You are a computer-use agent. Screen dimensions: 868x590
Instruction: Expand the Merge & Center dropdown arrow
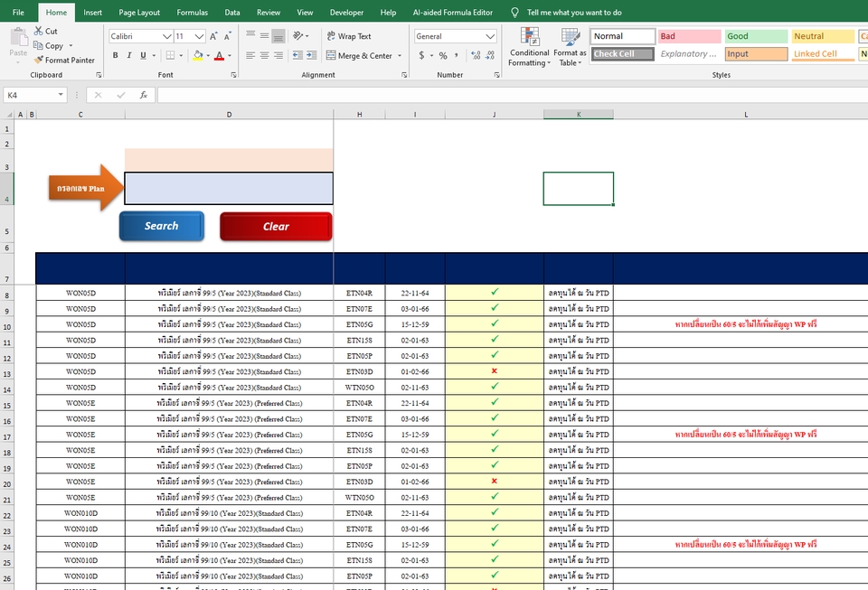pos(400,55)
